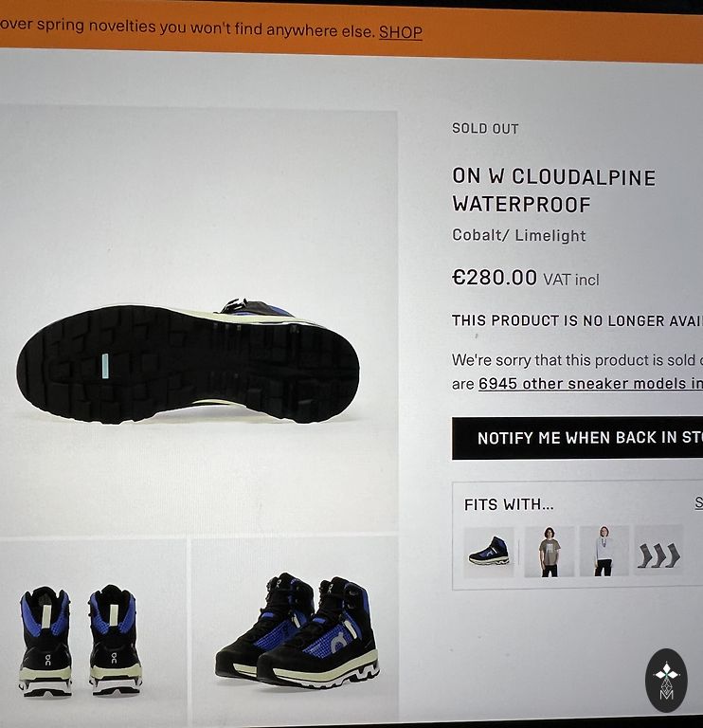Screen dimensions: 703x728
Task: View the rear heel view product photo
Action: (92, 631)
